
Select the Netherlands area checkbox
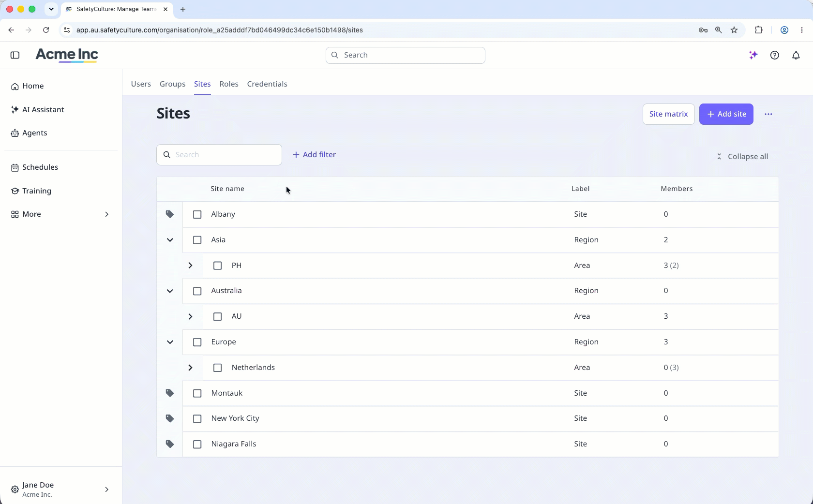217,368
